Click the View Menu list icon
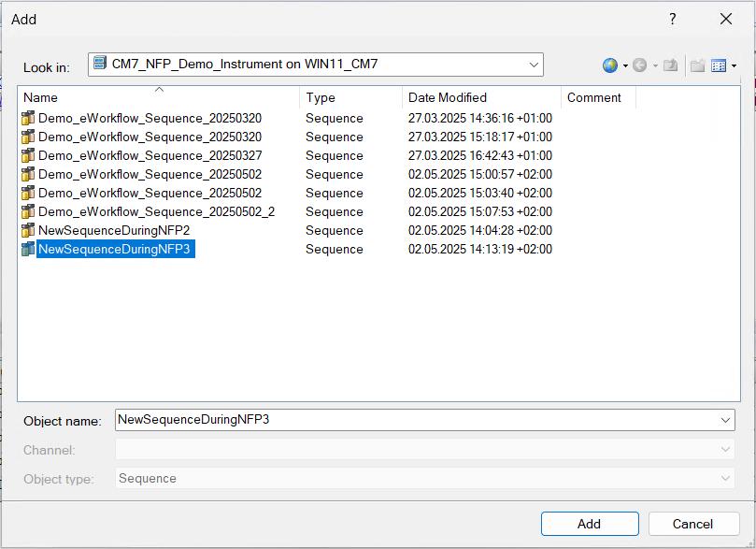This screenshot has width=756, height=549. point(719,65)
